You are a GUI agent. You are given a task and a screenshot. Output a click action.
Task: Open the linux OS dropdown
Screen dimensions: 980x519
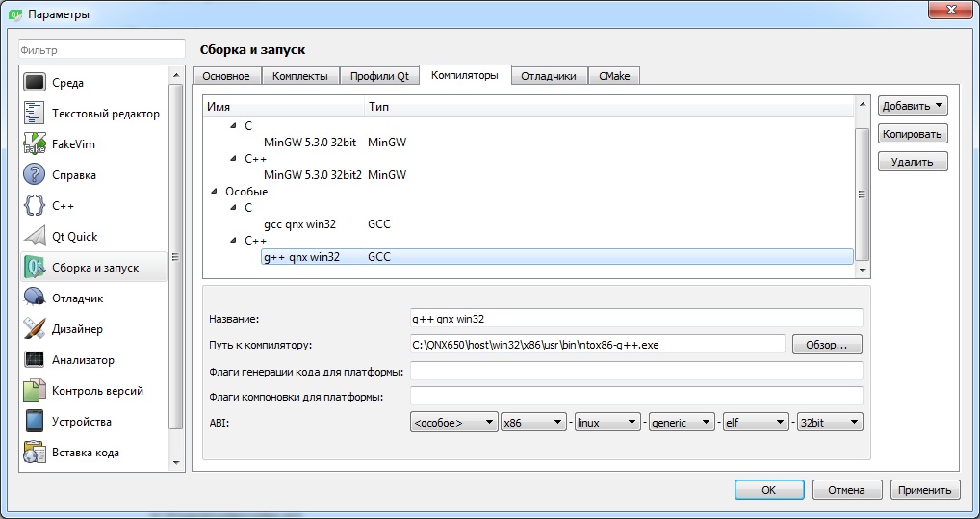tap(607, 423)
